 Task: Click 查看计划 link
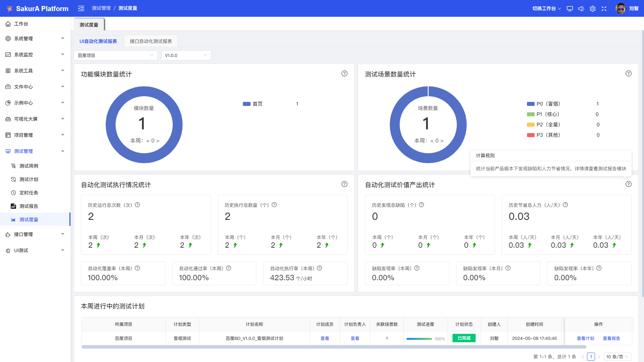point(585,339)
